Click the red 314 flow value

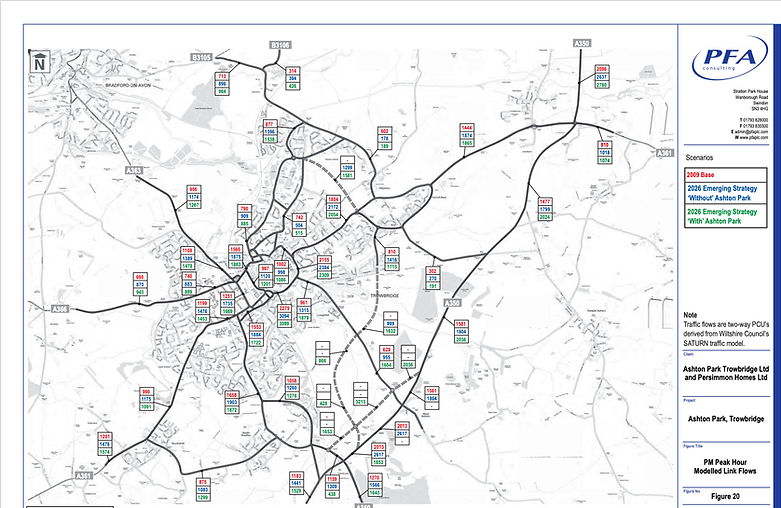click(x=293, y=71)
